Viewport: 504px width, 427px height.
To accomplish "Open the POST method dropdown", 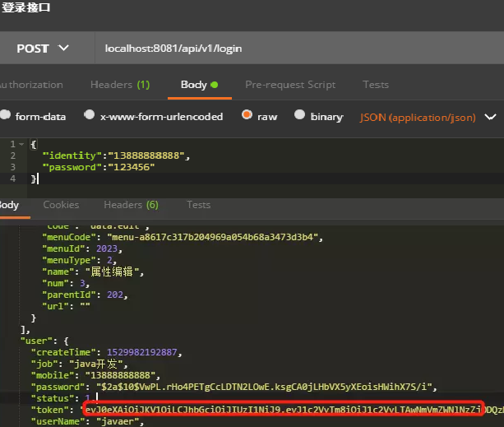I will click(x=43, y=49).
